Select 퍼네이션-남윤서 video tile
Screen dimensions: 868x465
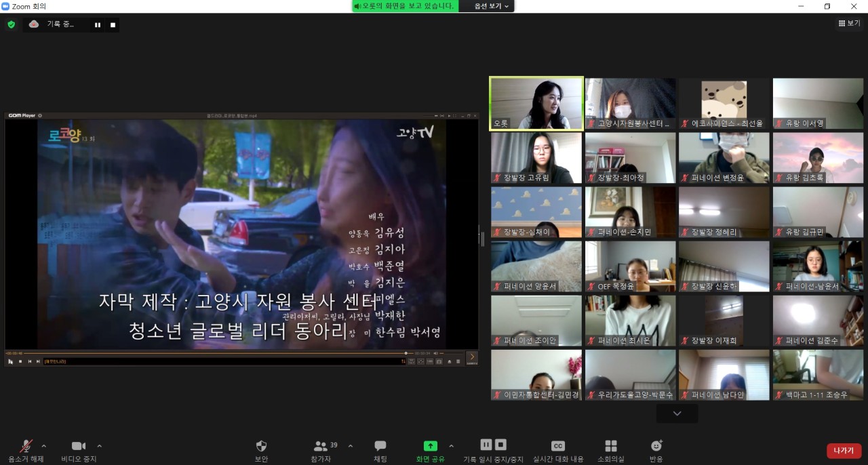tap(818, 266)
